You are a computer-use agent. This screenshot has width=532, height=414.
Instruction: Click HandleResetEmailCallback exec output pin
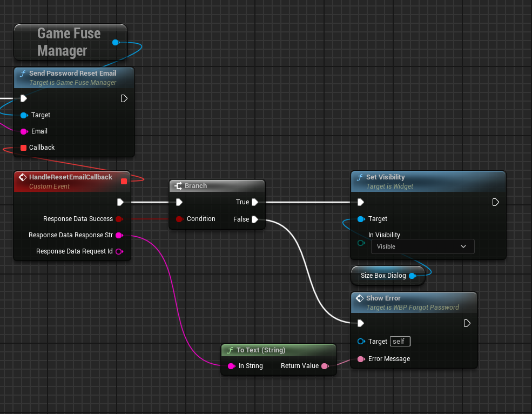coord(120,203)
